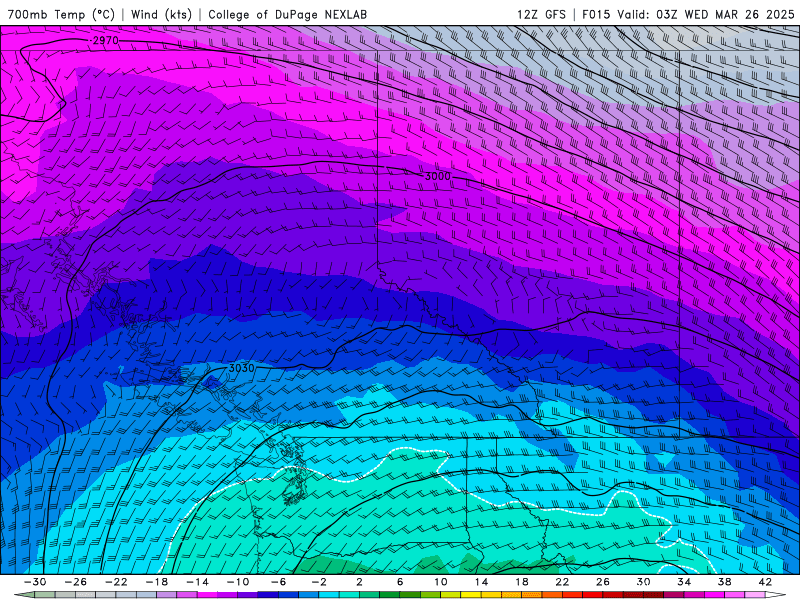Click the cyan colorbar swatch right of -2

point(329,595)
